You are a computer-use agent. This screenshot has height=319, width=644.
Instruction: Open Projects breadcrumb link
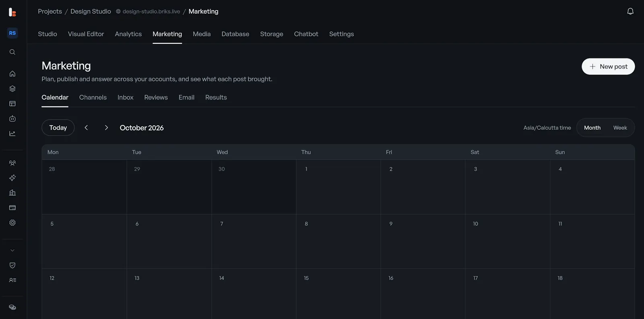click(x=50, y=11)
